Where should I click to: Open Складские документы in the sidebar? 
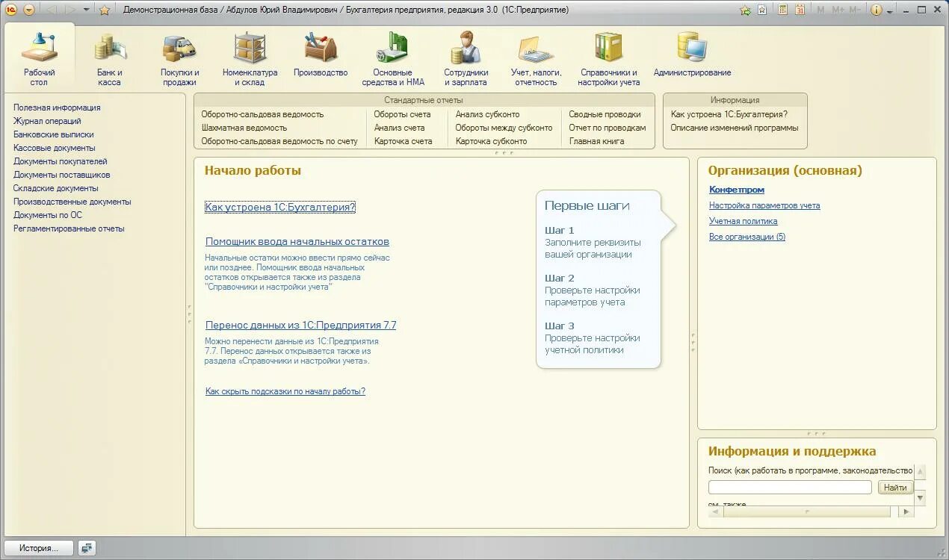[x=56, y=188]
